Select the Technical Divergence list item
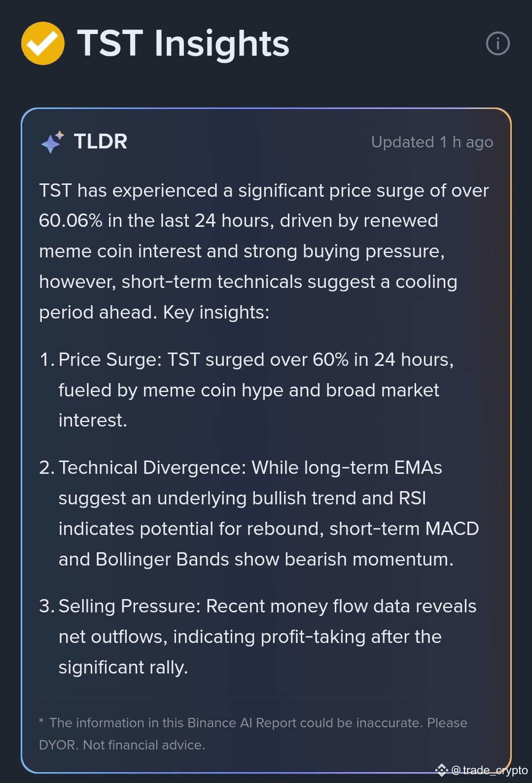 coord(259,513)
